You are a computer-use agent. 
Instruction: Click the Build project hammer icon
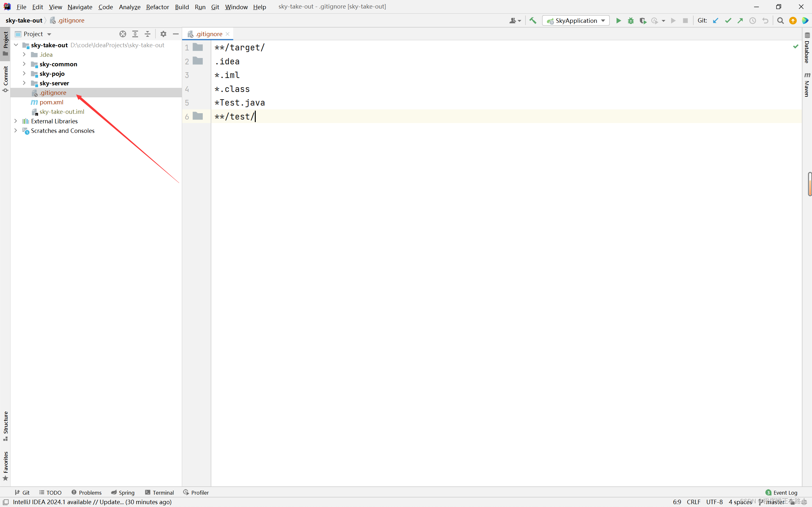[533, 21]
